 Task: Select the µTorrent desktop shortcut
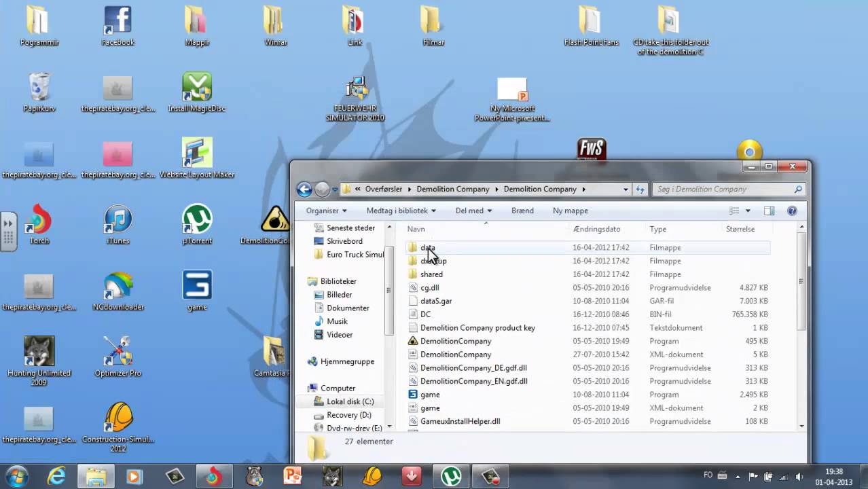click(x=197, y=225)
